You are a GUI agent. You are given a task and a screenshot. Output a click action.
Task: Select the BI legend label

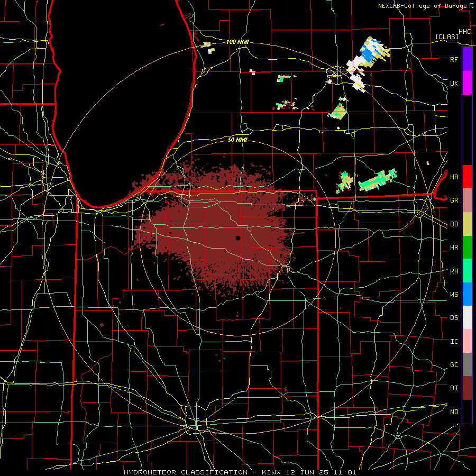click(x=454, y=388)
